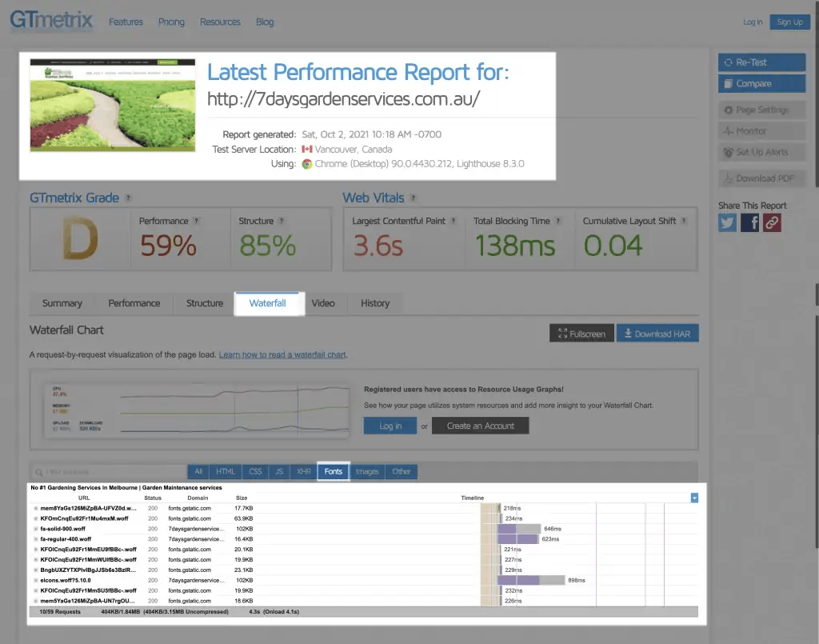Screen dimensions: 819x644
Task: Filter waterfall to Images requests
Action: click(x=367, y=472)
